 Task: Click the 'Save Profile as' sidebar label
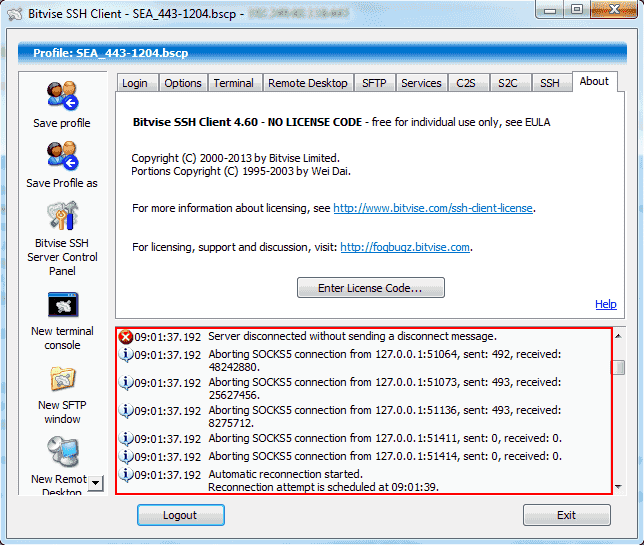(62, 183)
